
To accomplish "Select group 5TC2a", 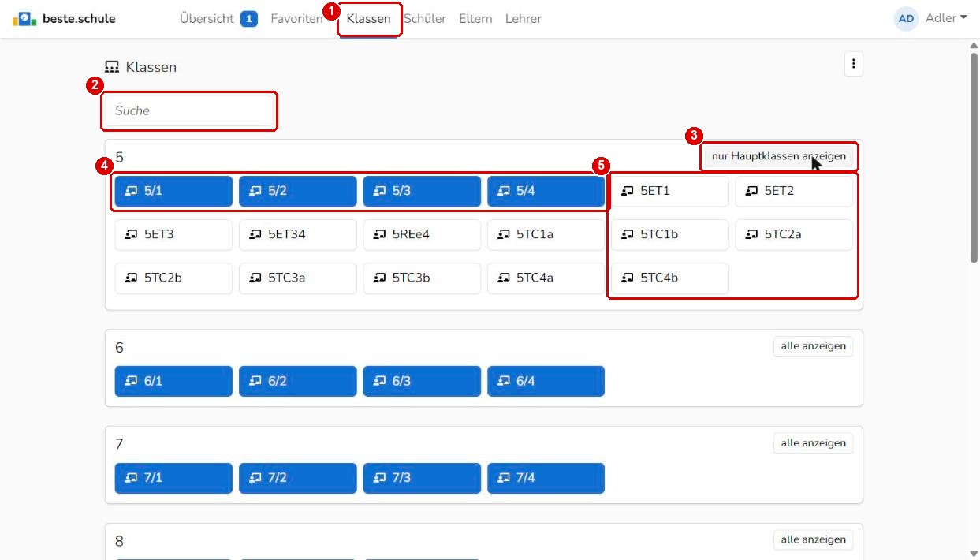I will 794,235.
